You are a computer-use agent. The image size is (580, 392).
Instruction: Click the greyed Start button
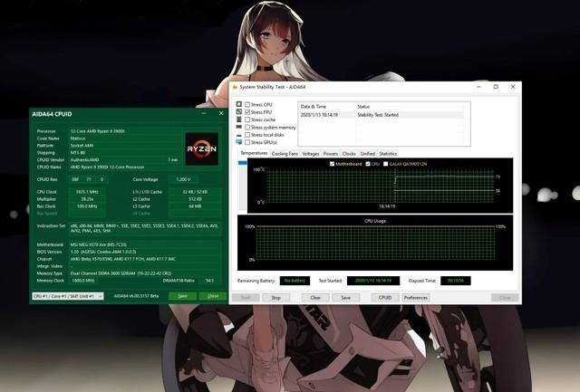[246, 298]
